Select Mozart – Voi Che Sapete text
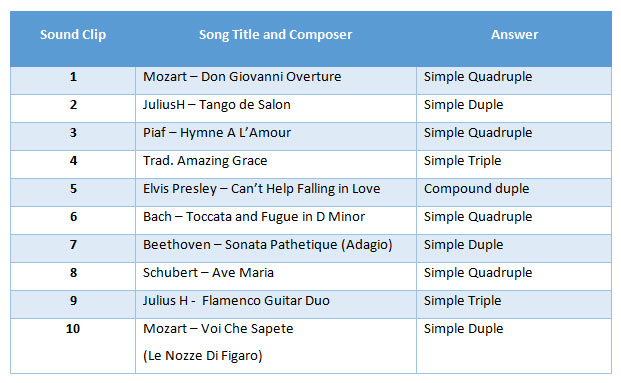The height and width of the screenshot is (383, 621). (218, 329)
